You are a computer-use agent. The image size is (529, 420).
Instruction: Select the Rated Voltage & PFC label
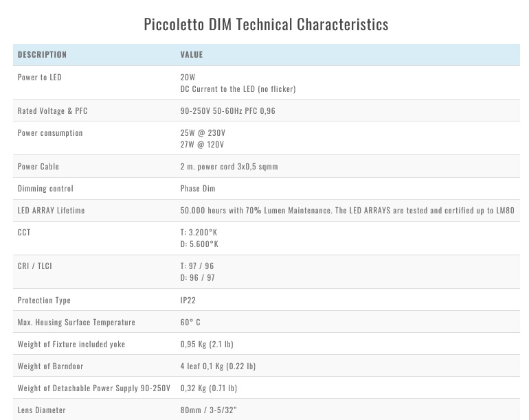(52, 111)
